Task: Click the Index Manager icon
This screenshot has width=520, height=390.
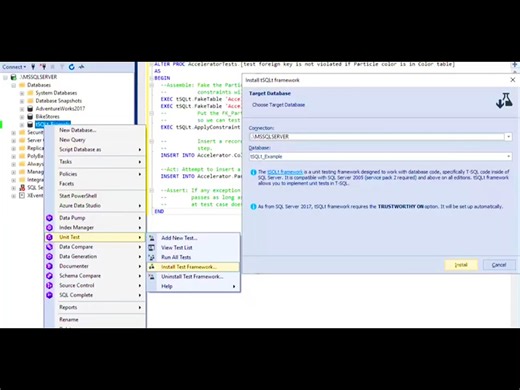Action: 49,227
